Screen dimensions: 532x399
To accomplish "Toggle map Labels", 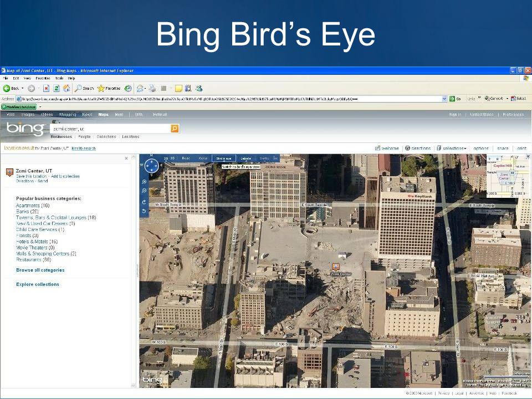I will [x=245, y=158].
